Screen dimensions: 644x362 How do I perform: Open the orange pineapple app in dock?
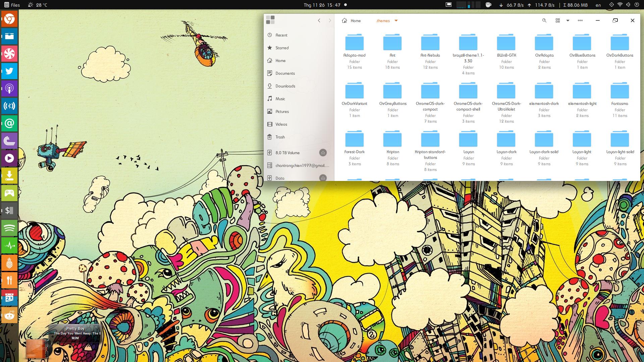9,263
